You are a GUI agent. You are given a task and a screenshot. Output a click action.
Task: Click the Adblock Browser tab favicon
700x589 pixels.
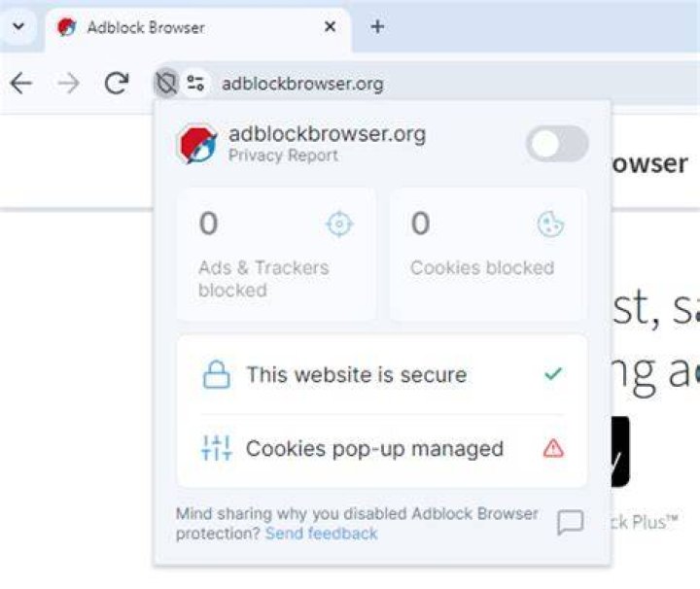coord(66,27)
